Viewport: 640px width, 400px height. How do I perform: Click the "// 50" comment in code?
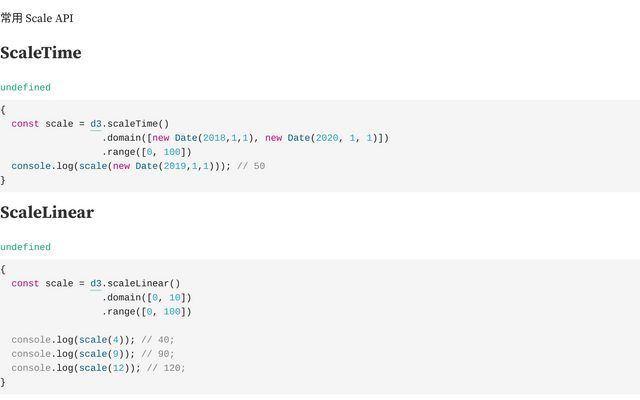click(253, 166)
